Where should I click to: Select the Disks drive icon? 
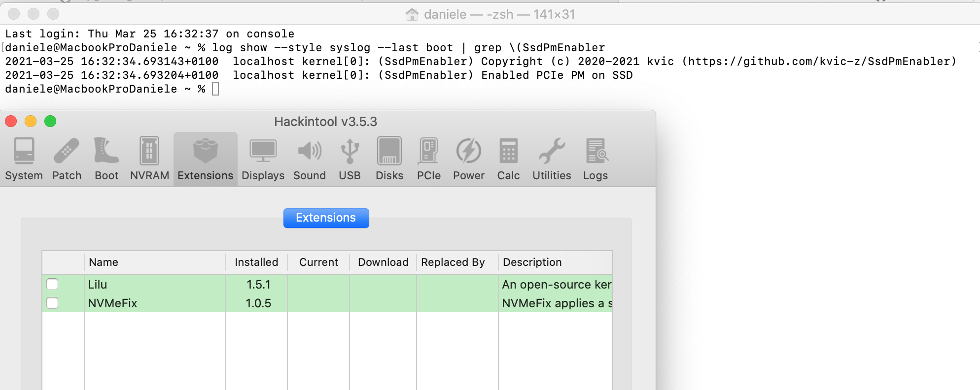click(x=389, y=151)
